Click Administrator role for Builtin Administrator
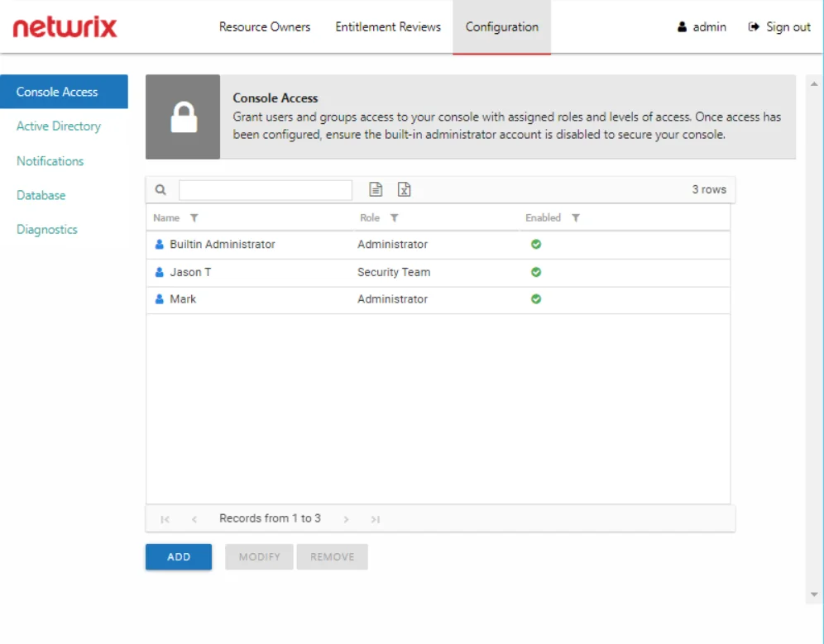 [392, 244]
